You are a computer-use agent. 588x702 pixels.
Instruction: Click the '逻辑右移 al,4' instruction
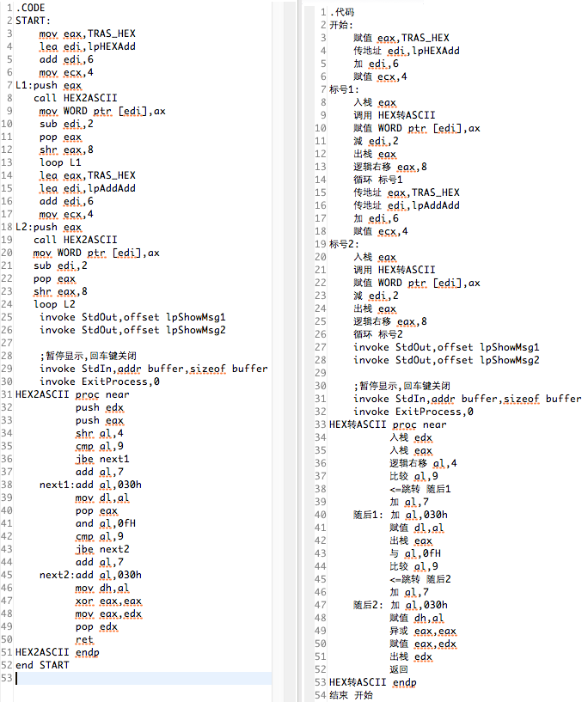point(423,463)
